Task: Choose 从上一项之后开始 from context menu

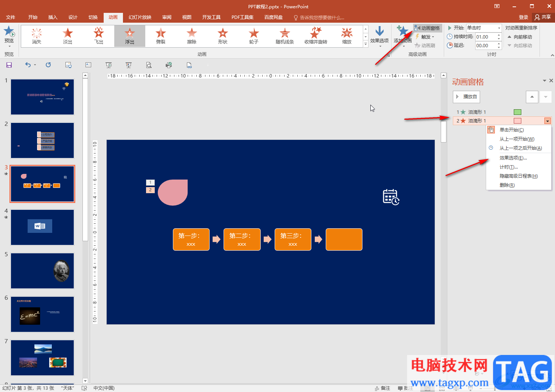Action: coord(519,148)
